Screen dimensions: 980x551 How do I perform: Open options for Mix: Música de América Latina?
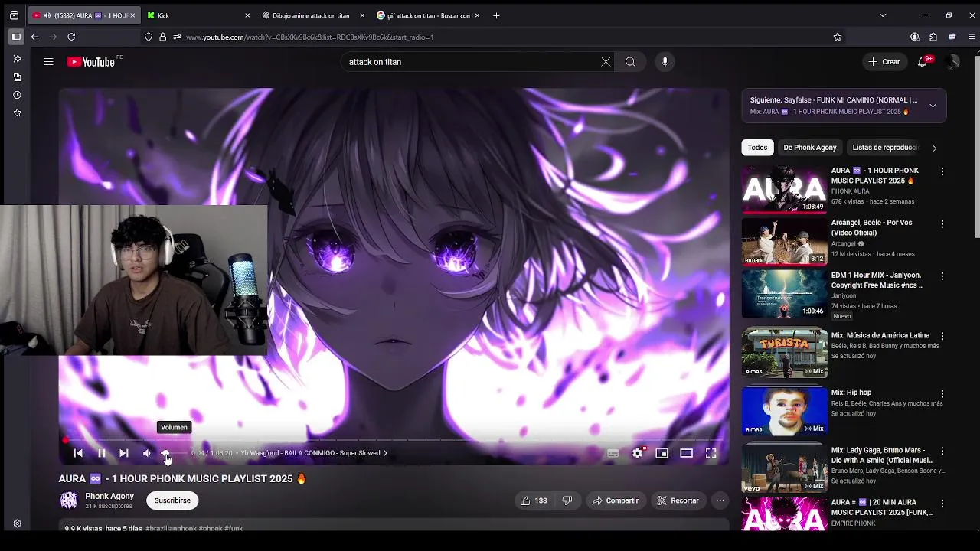click(942, 337)
